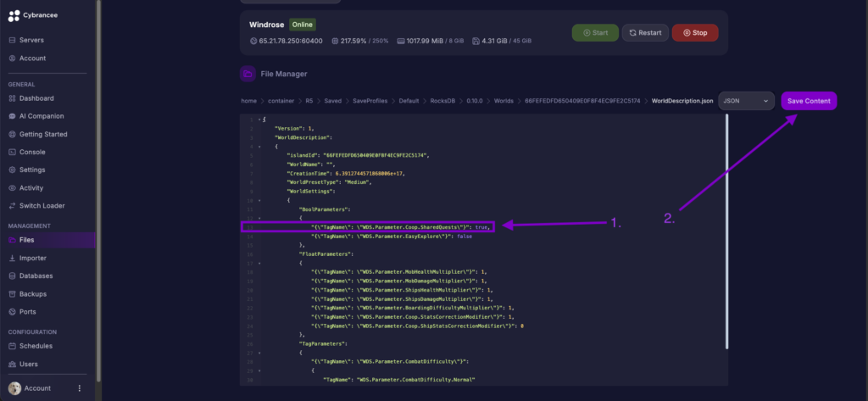Open Importer via download icon
This screenshot has height=401, width=868.
[12, 258]
